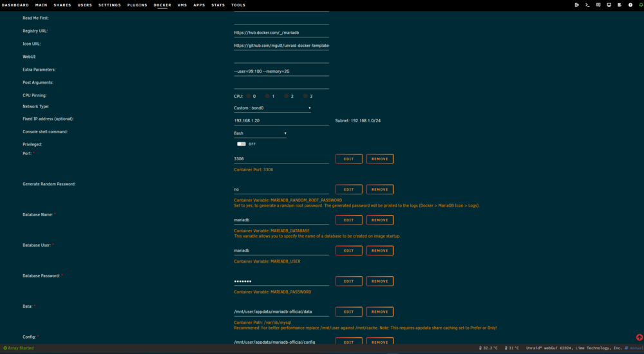This screenshot has width=644, height=354.
Task: Open the system log icon in top bar
Action: [x=620, y=5]
